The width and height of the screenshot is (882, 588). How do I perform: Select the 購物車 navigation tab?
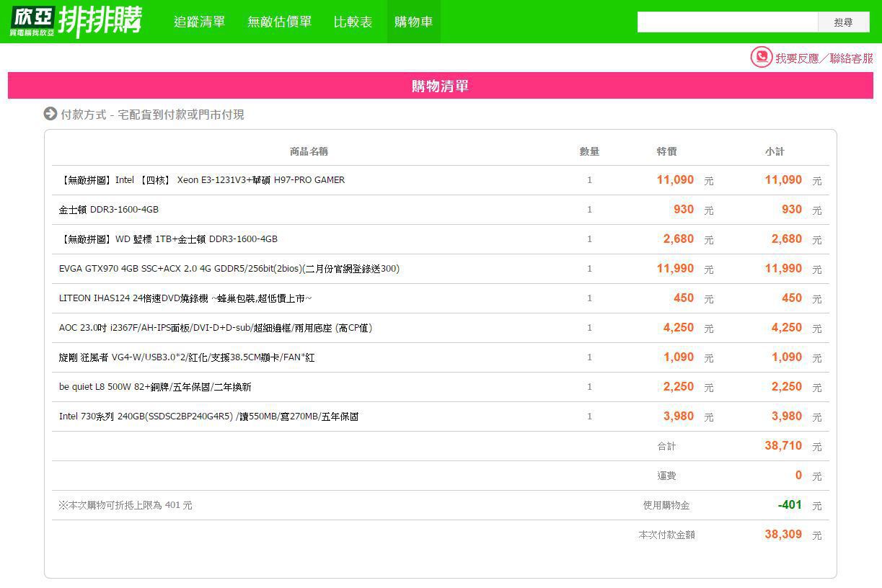pos(414,22)
